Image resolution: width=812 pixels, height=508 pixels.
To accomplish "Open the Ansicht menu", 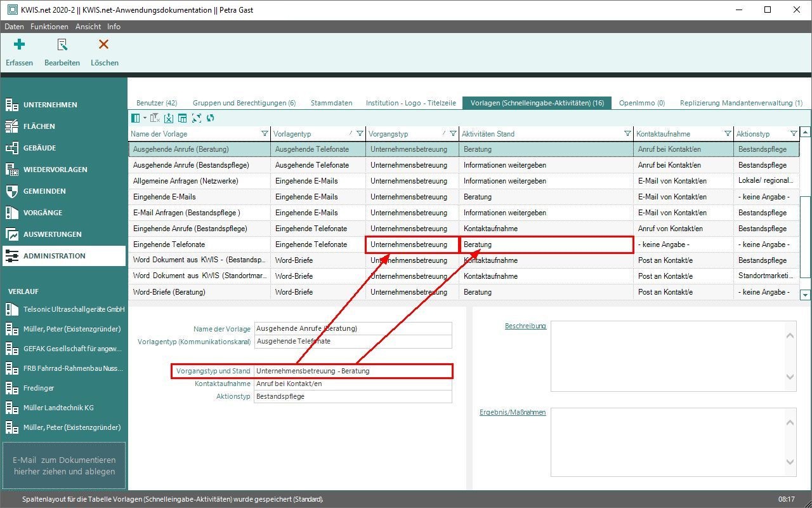I will [88, 27].
